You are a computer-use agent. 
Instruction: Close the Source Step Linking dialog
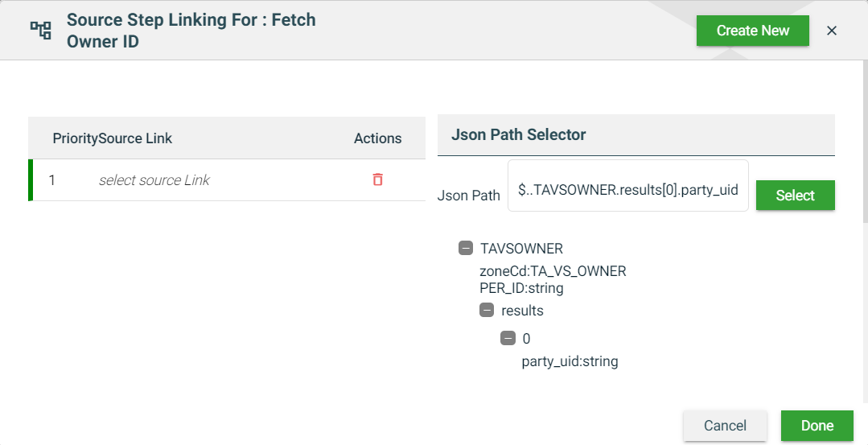(x=832, y=31)
